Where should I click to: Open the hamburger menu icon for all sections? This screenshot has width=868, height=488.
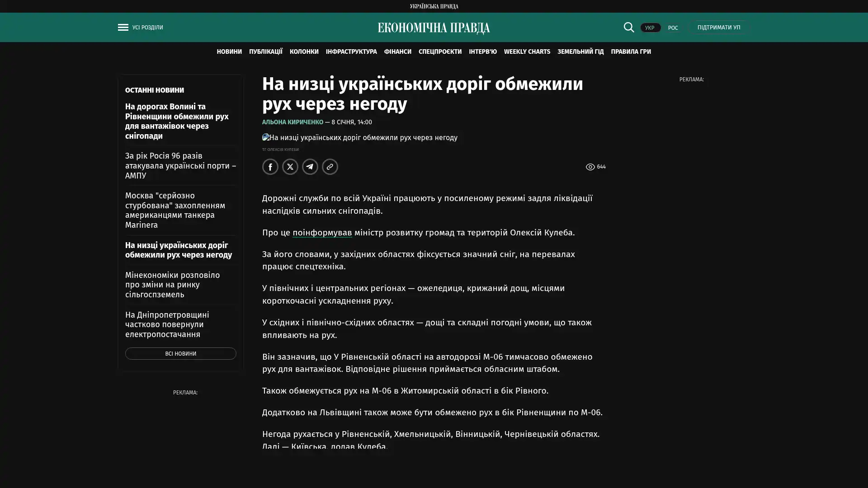pos(123,28)
